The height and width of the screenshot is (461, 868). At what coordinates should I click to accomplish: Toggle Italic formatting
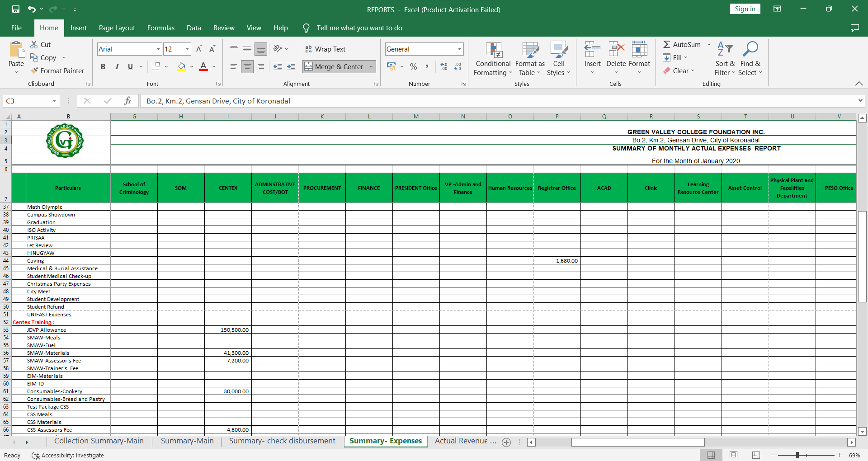(x=117, y=66)
